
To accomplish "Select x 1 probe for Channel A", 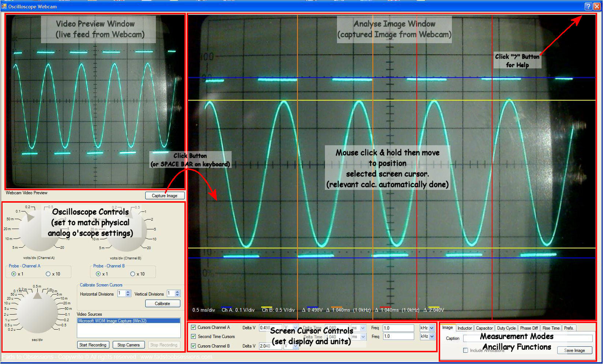I will coord(14,274).
